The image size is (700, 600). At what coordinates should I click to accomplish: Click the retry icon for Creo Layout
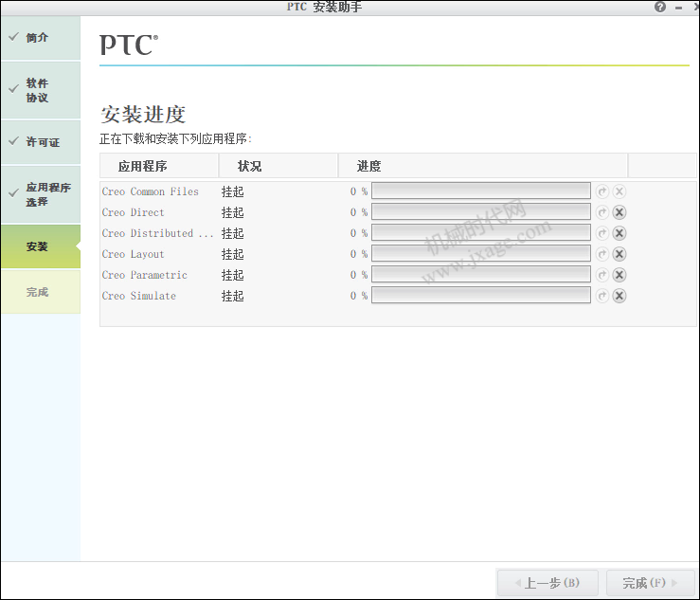pyautogui.click(x=602, y=254)
